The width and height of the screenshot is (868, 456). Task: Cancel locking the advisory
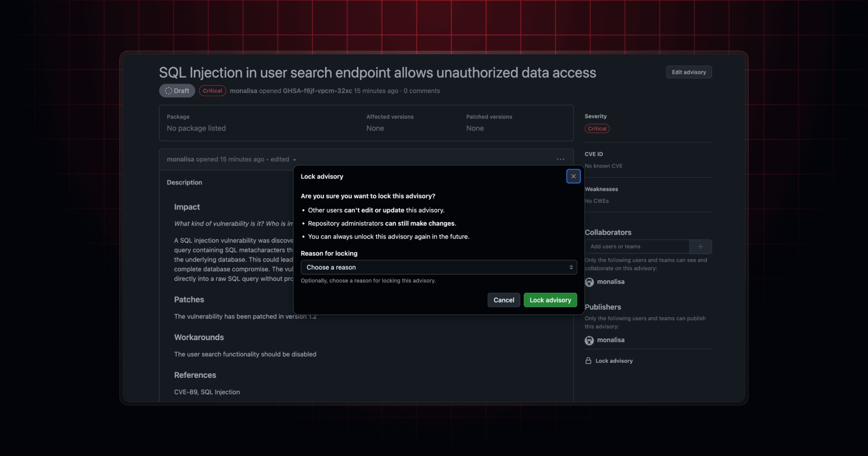click(503, 300)
